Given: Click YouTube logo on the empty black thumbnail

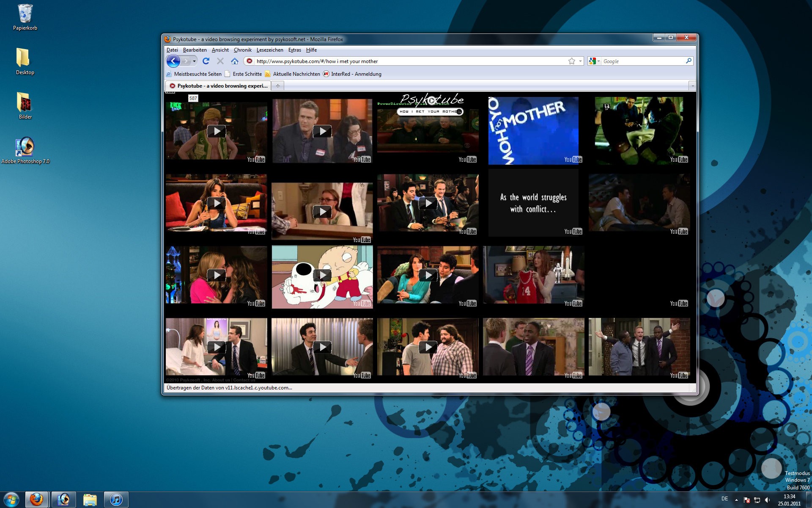Looking at the screenshot, I should [x=679, y=304].
